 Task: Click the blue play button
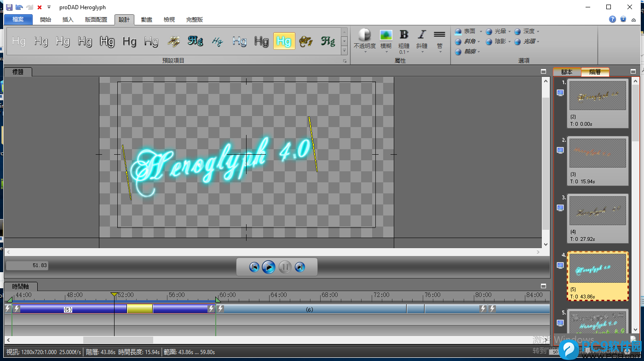pos(269,267)
